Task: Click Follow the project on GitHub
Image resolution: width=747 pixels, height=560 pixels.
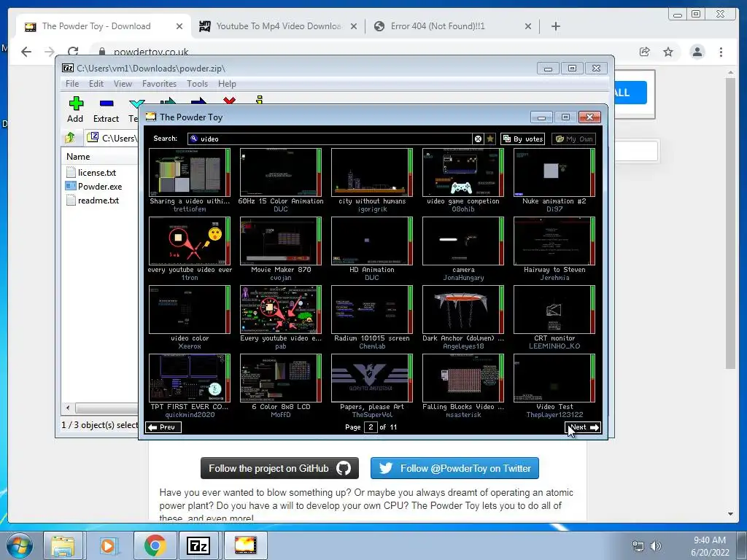Action: coord(279,469)
